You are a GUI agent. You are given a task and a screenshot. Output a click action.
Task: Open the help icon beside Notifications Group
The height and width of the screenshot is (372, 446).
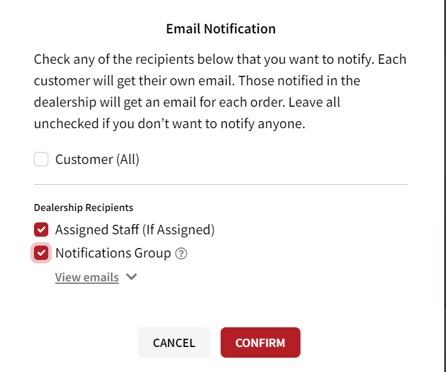click(x=181, y=254)
